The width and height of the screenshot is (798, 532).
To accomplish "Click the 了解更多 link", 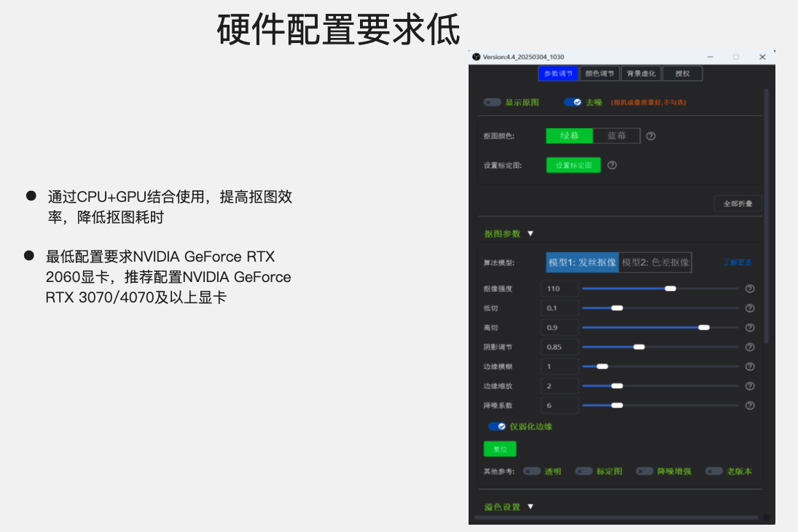I will [738, 262].
